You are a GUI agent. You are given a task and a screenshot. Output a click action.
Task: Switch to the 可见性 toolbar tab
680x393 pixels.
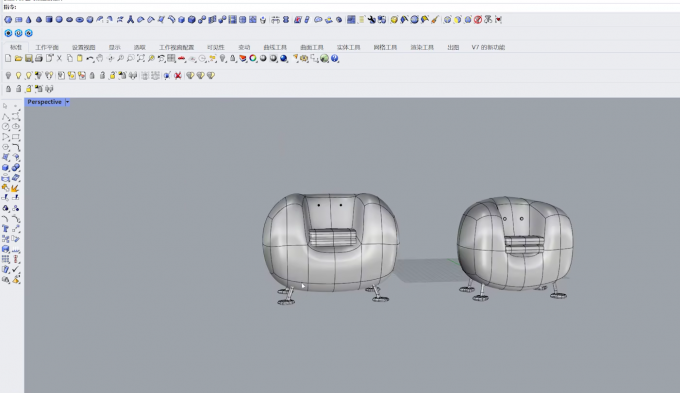click(x=216, y=47)
